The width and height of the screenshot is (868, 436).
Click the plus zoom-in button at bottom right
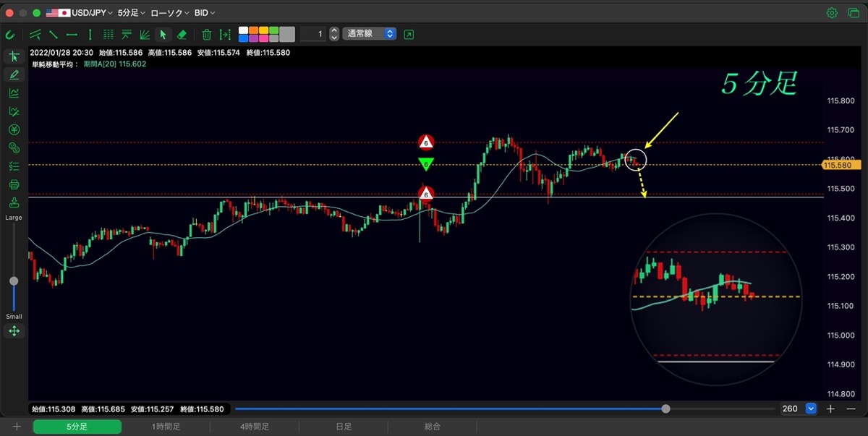point(830,409)
